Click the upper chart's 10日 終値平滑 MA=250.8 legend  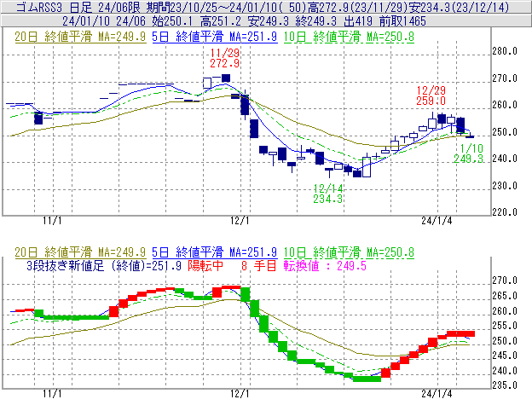[x=349, y=37]
